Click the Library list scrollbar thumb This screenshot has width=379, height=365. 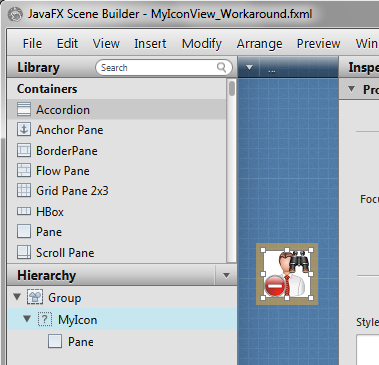click(232, 88)
